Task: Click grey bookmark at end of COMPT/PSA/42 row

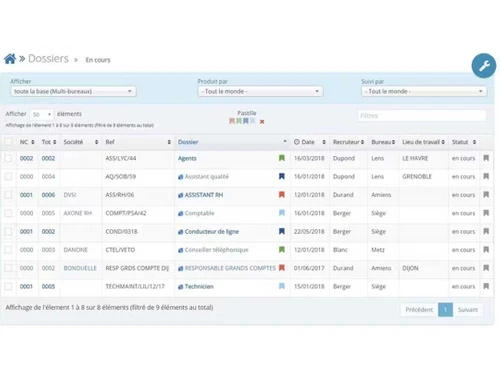Action: [x=486, y=213]
